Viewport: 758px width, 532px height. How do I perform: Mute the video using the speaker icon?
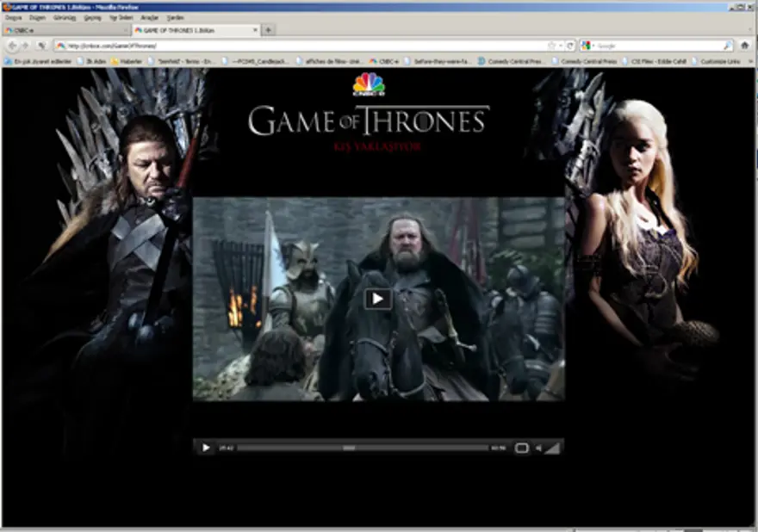[538, 448]
